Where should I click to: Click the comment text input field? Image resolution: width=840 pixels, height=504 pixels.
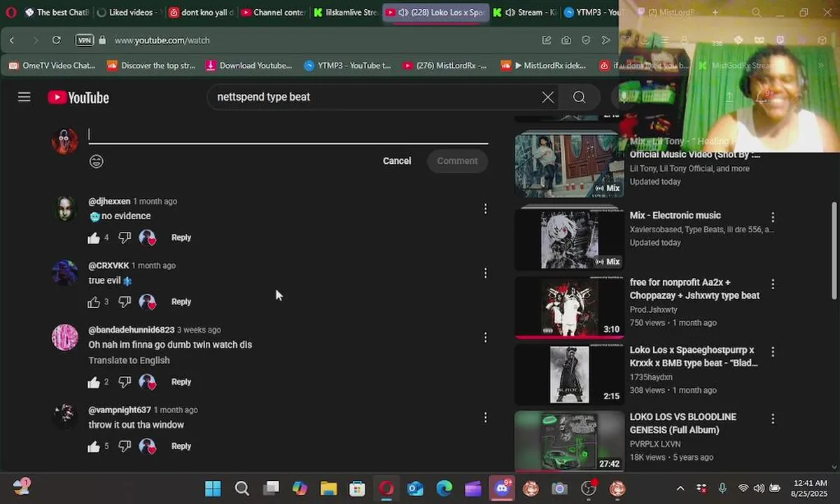pyautogui.click(x=288, y=135)
